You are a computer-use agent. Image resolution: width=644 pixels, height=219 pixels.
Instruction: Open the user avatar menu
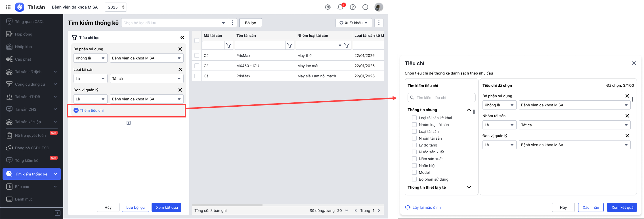point(379,7)
